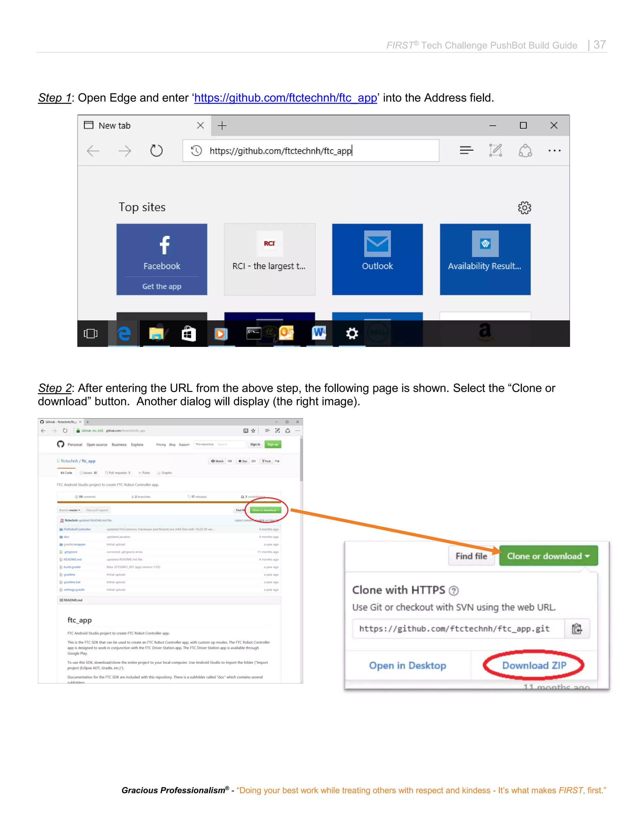This screenshot has width=644, height=833.
Task: Click GitHub octocat logo in GitHub page
Action: (x=61, y=444)
